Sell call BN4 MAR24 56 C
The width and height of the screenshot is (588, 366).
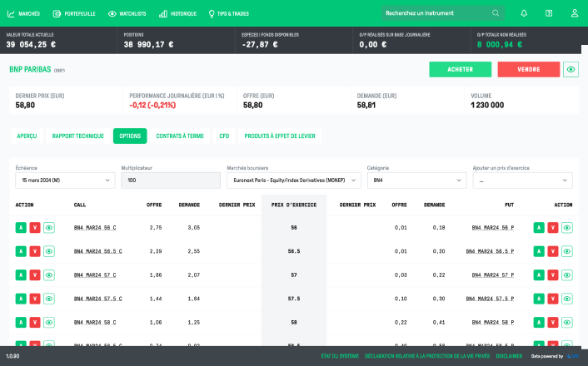pyautogui.click(x=35, y=227)
